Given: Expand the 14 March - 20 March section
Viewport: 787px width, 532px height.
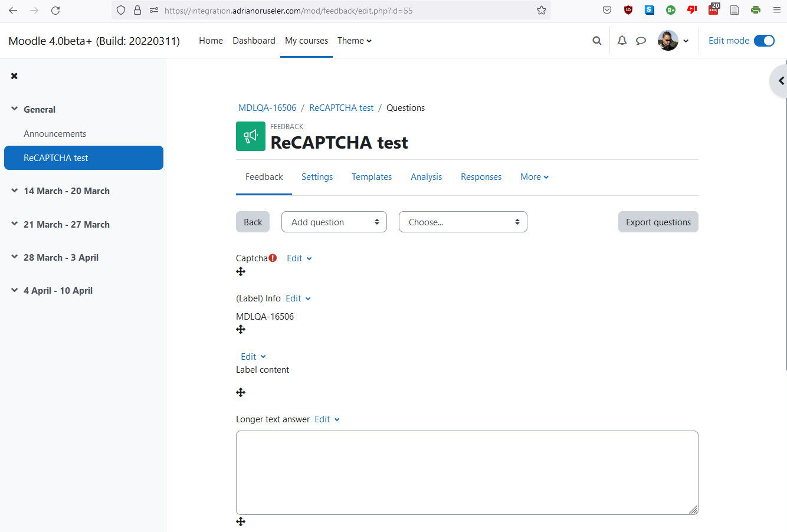Looking at the screenshot, I should click(x=14, y=191).
